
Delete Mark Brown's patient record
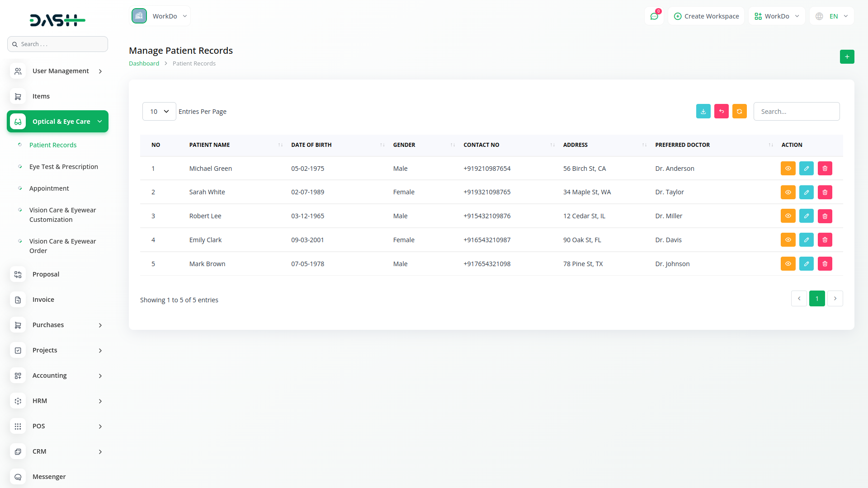point(825,264)
